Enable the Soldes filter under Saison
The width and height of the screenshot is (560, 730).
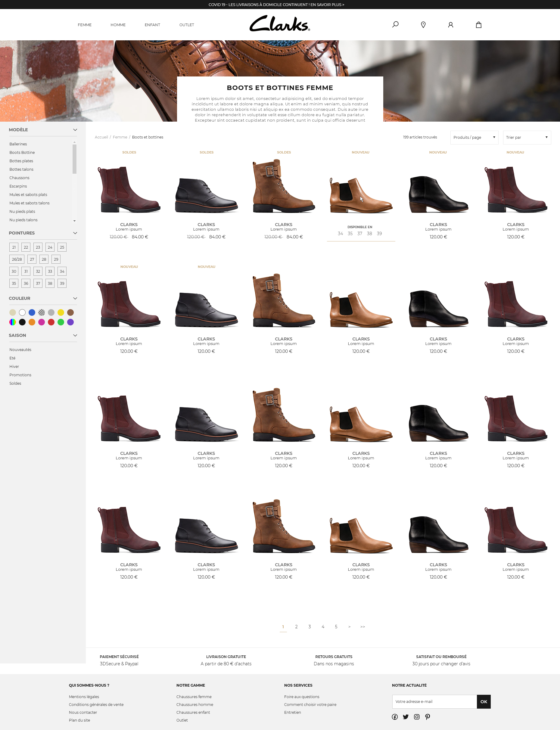15,383
